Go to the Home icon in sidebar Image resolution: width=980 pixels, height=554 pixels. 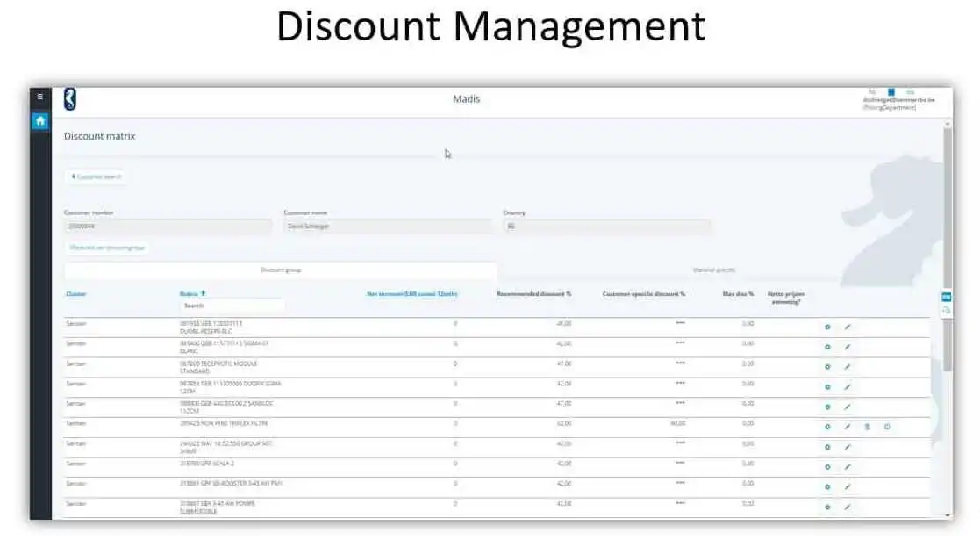[40, 120]
